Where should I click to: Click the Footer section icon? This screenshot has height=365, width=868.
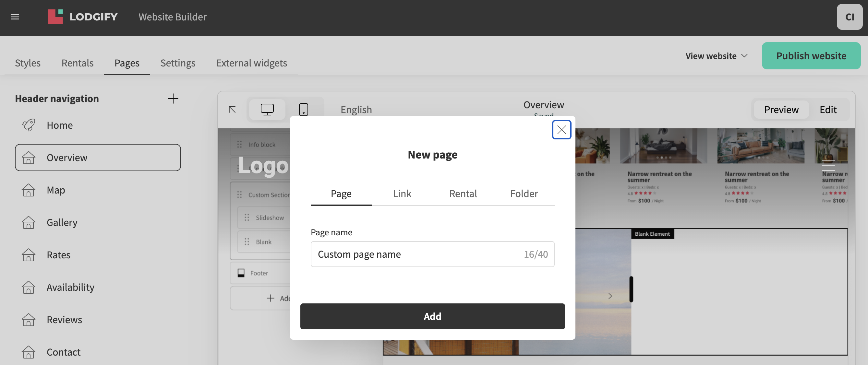point(241,273)
